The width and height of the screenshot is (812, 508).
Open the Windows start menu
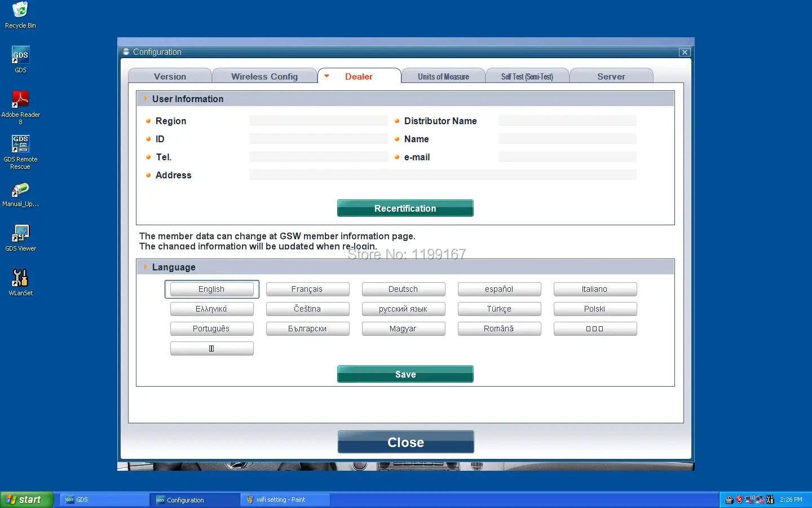coord(27,500)
